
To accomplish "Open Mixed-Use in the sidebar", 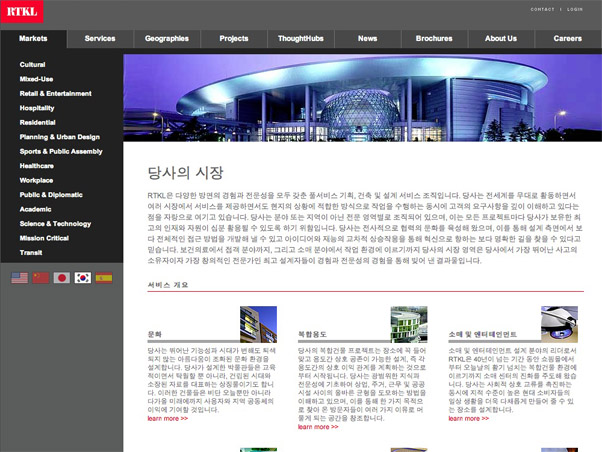I will [x=36, y=78].
